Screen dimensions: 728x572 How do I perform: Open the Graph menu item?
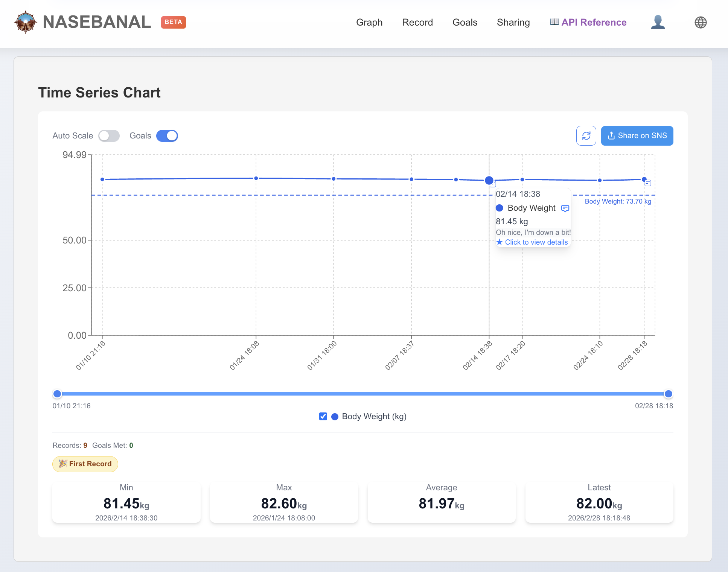click(369, 22)
